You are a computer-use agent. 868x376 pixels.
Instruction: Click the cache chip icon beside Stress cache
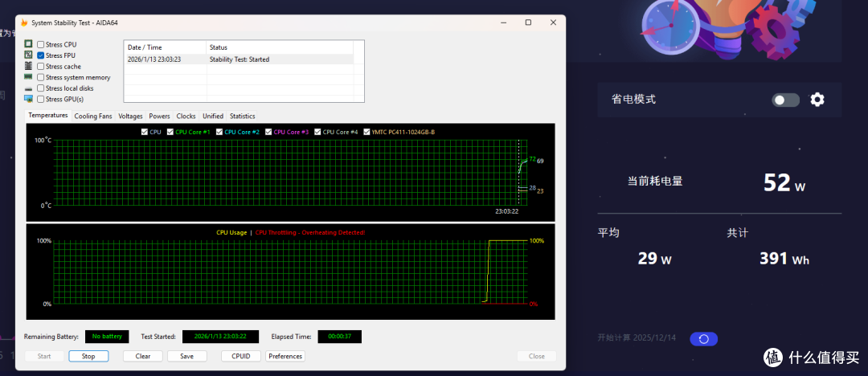pos(28,66)
